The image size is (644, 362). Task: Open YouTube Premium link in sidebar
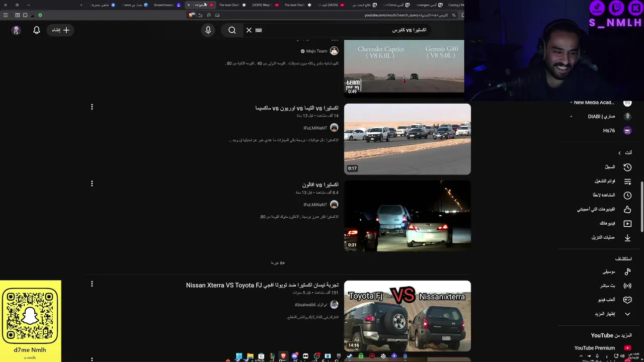coord(602,348)
